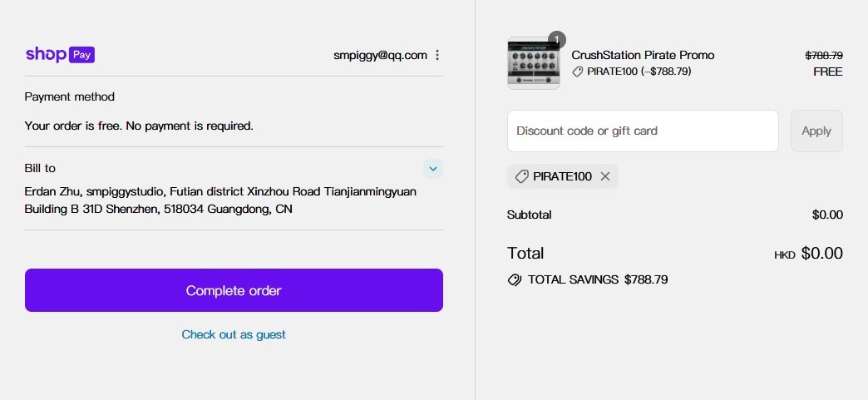Open the three-dot account options menu
Screen dimensions: 868x400
[437, 55]
